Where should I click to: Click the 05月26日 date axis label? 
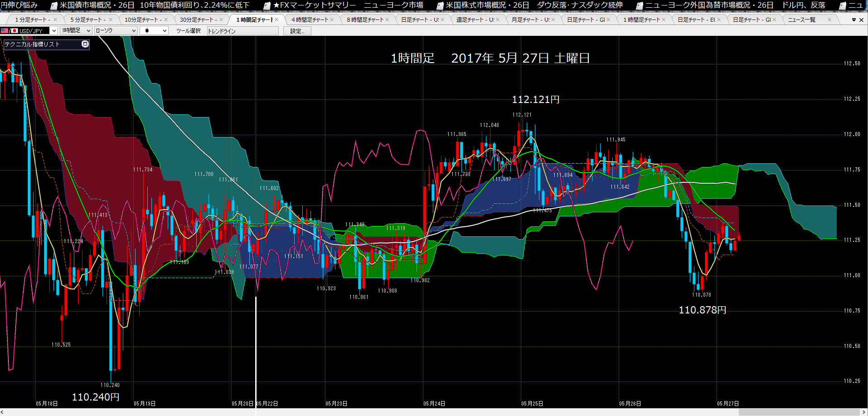pyautogui.click(x=630, y=403)
